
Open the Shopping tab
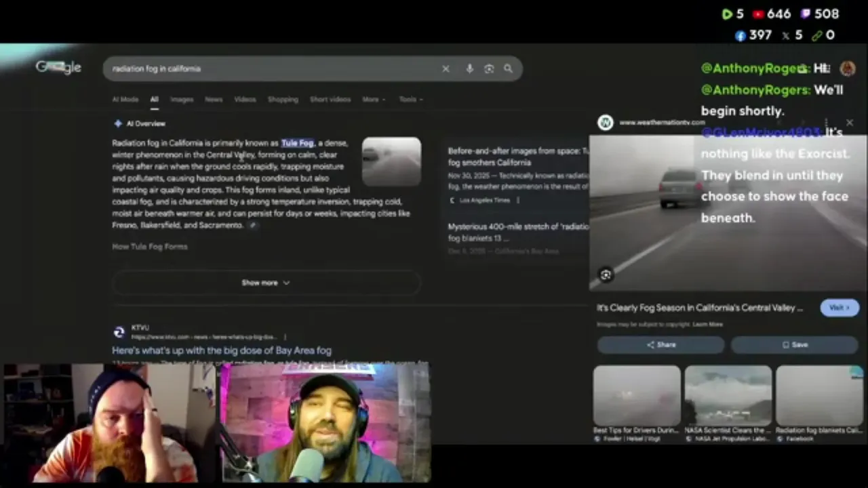(283, 99)
